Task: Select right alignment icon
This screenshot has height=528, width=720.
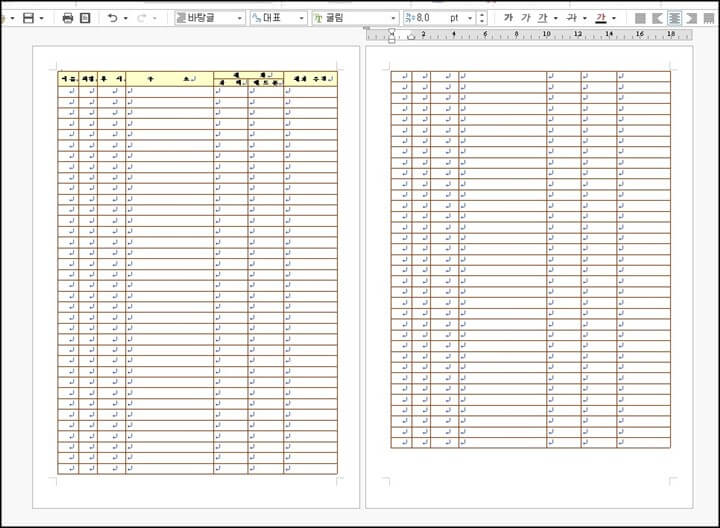Action: (x=692, y=18)
